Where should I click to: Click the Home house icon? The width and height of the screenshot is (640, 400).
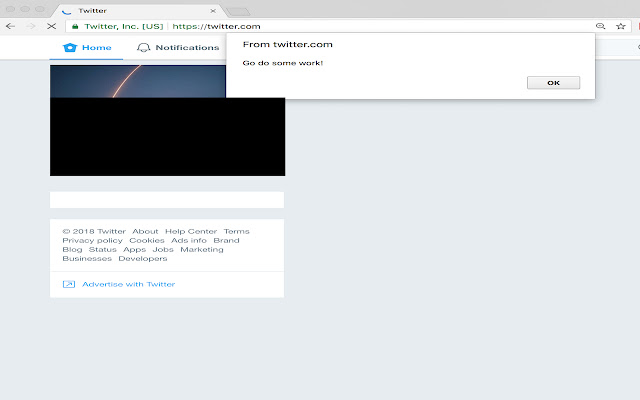70,47
